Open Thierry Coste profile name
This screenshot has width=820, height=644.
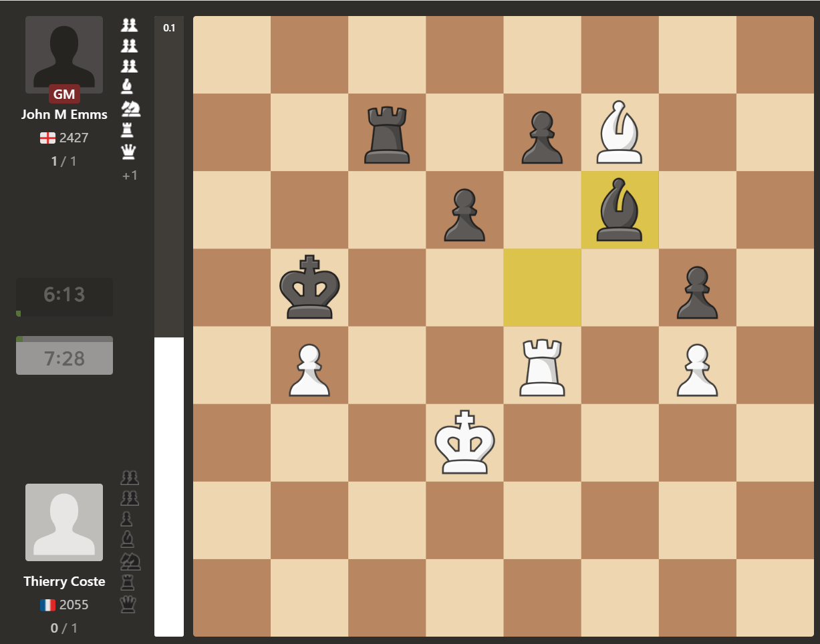point(64,581)
